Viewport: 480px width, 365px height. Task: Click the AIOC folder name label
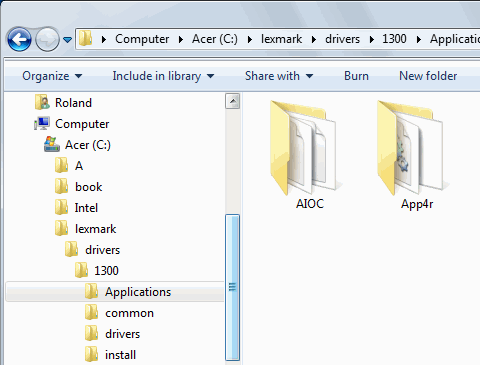pos(310,204)
